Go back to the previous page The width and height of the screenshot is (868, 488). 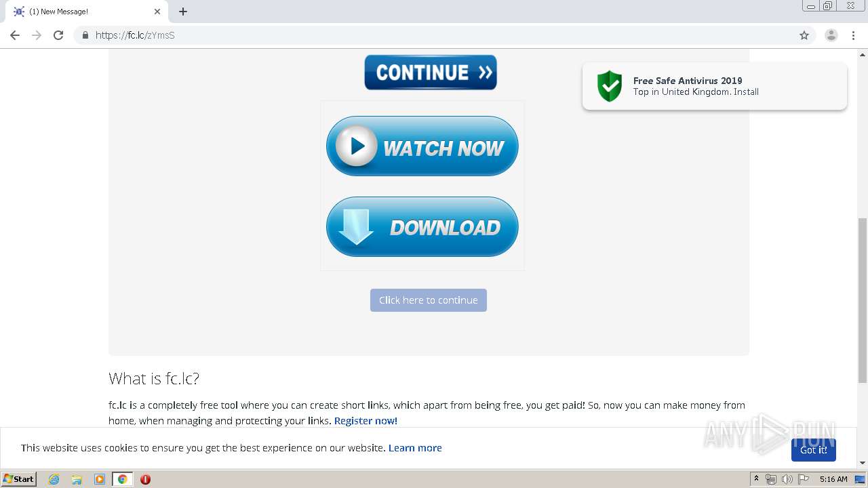click(x=15, y=35)
